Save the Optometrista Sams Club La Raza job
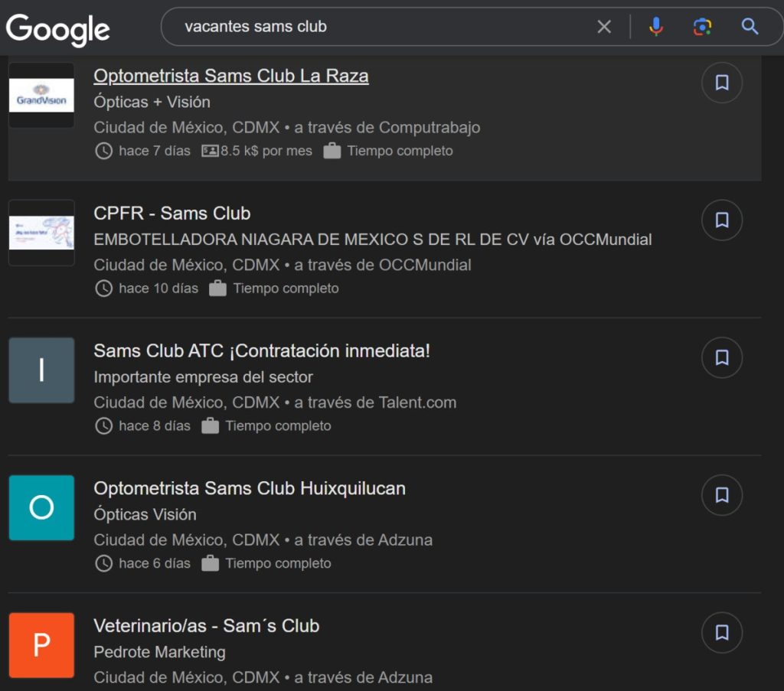The image size is (784, 691). pyautogui.click(x=722, y=83)
